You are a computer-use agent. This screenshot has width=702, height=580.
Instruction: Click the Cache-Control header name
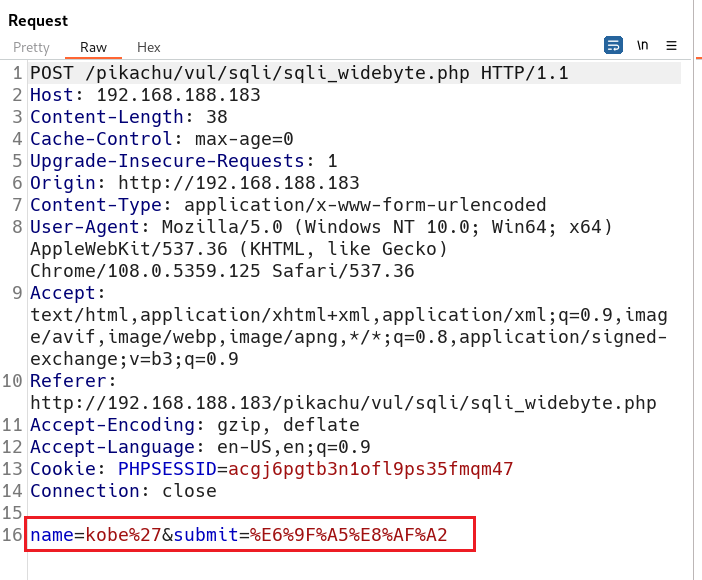pos(101,139)
